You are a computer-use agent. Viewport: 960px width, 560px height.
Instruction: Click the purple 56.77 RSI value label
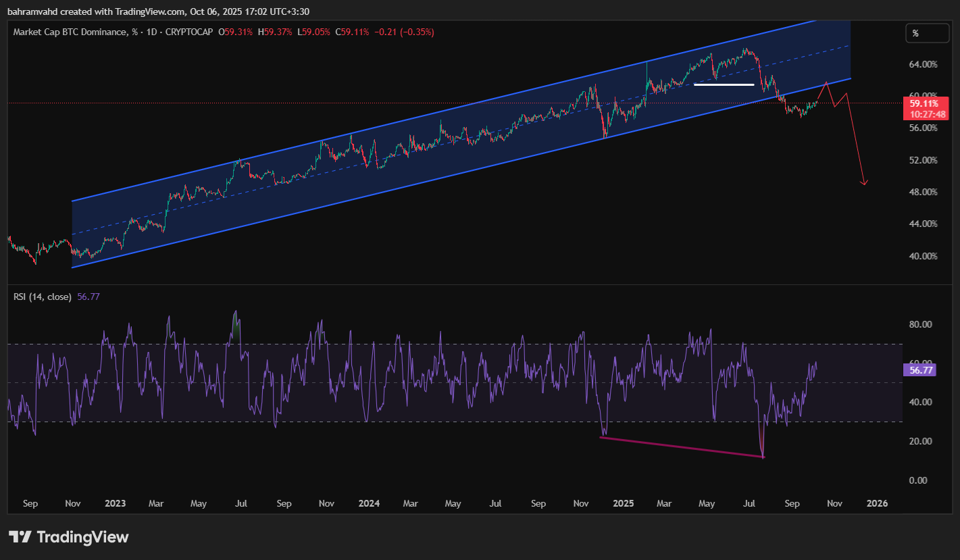coord(919,370)
